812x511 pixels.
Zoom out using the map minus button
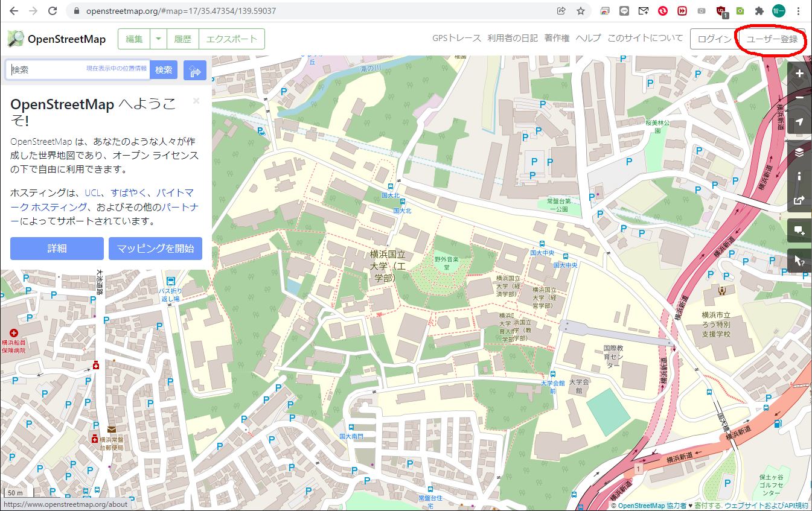[799, 98]
